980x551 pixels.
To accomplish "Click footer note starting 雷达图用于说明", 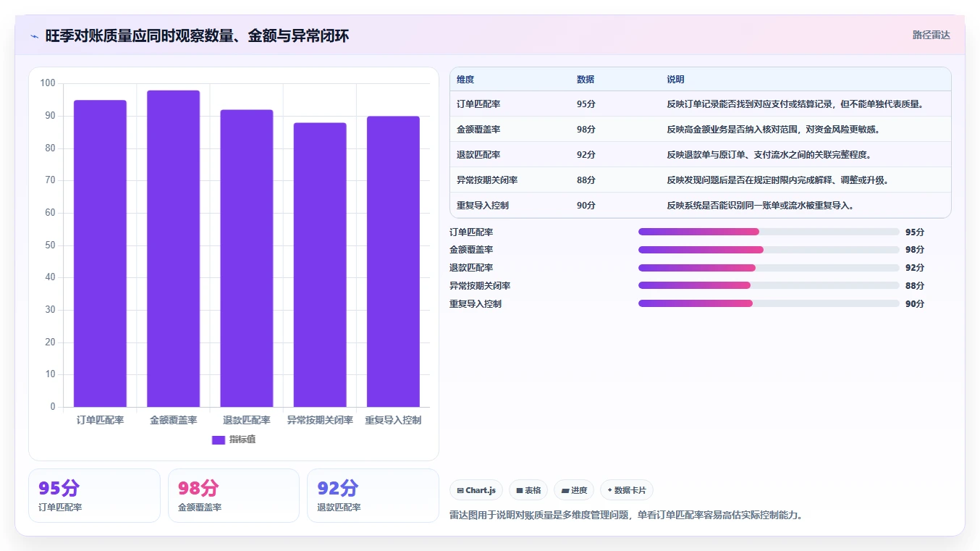I will 627,516.
